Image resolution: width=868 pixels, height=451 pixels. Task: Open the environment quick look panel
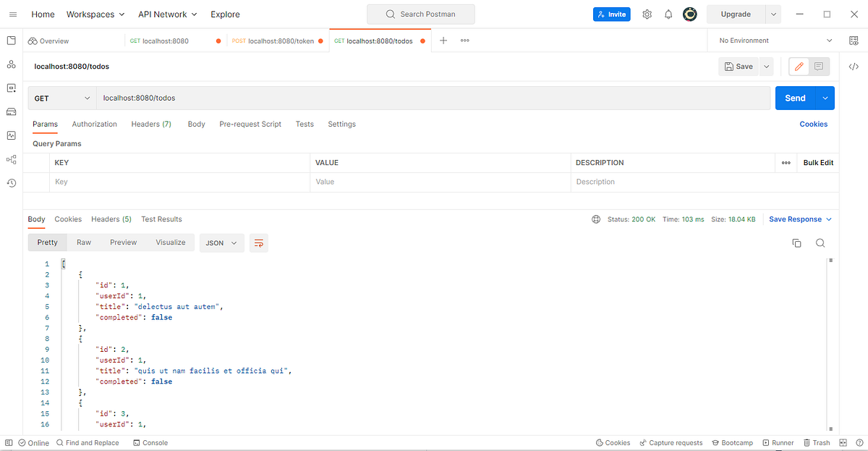854,41
